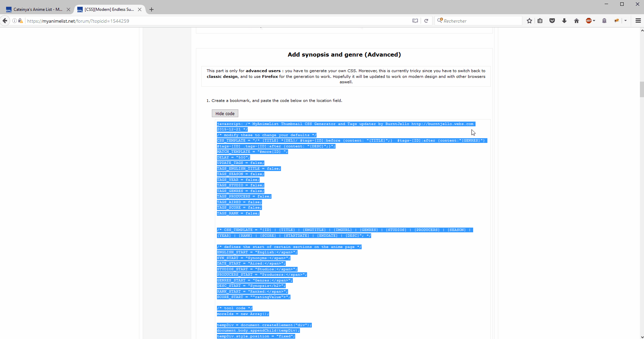Click the padlock warning security icon
Screen dimensions: 644x339
click(x=20, y=21)
